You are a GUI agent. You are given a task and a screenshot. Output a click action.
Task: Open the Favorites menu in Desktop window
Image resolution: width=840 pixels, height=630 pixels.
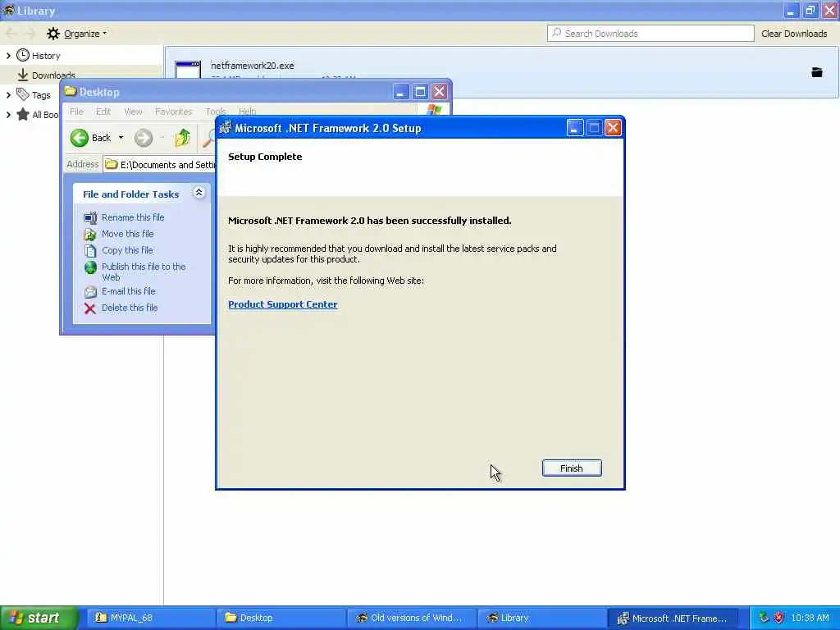174,112
